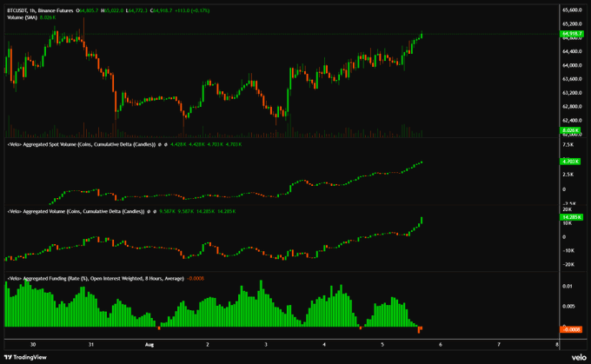
Task: Click the 7.5K label on spot volume scale
Action: tap(568, 145)
